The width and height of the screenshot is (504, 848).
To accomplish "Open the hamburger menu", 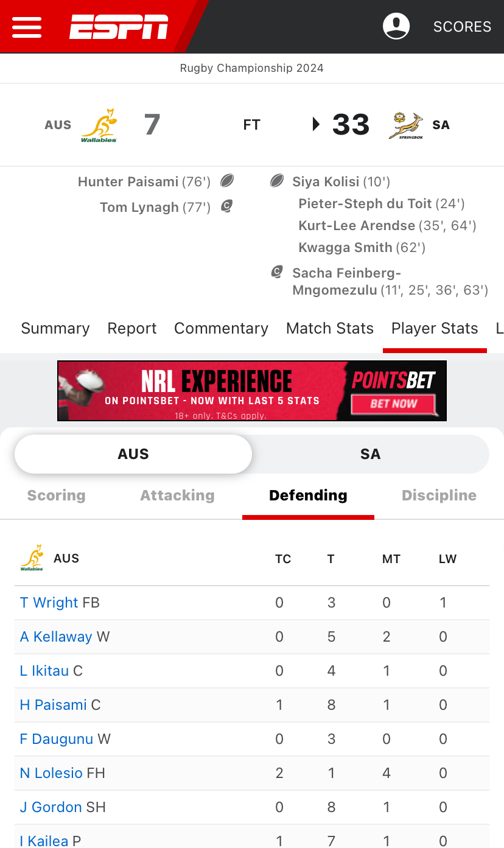I will tap(27, 27).
